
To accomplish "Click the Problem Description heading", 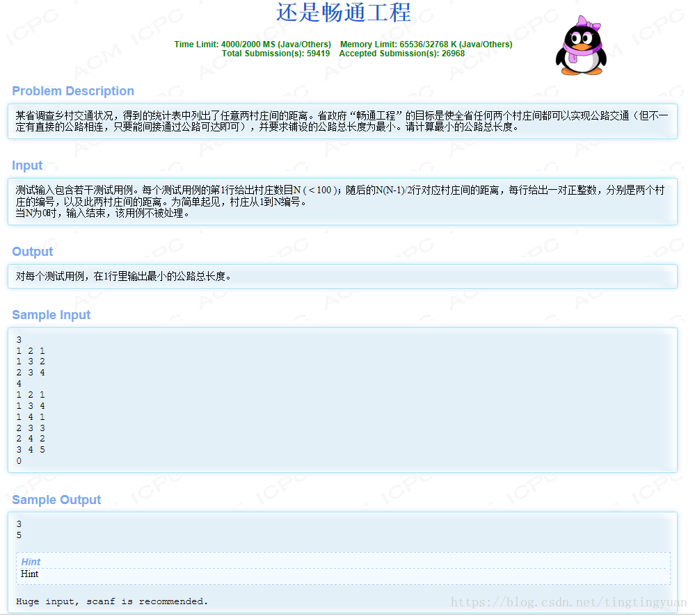I will click(x=73, y=91).
